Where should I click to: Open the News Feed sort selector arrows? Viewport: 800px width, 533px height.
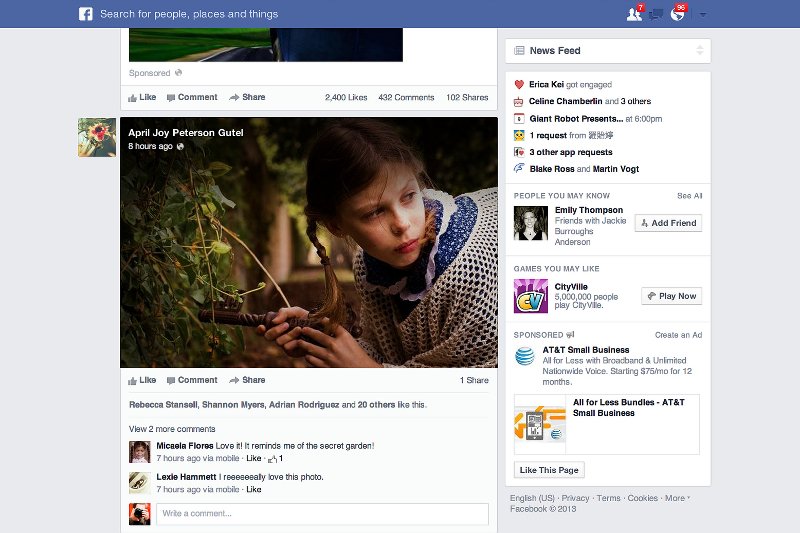(x=699, y=50)
